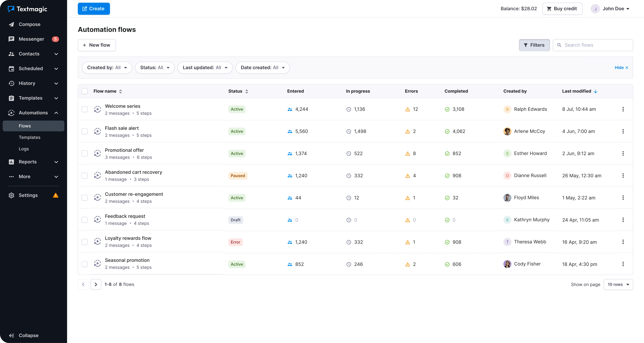The height and width of the screenshot is (343, 644).
Task: Check the Abandoned cart recovery row
Action: coord(84,175)
